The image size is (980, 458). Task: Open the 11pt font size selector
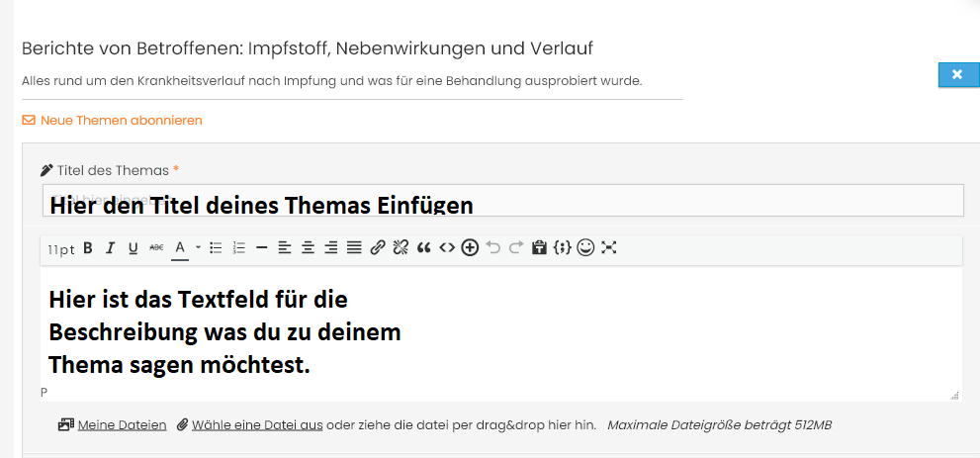pyautogui.click(x=61, y=249)
